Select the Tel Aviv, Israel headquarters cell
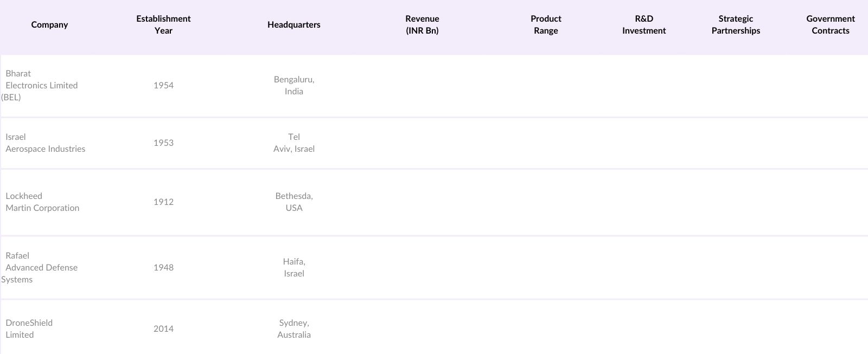Image resolution: width=868 pixels, height=354 pixels. [293, 143]
